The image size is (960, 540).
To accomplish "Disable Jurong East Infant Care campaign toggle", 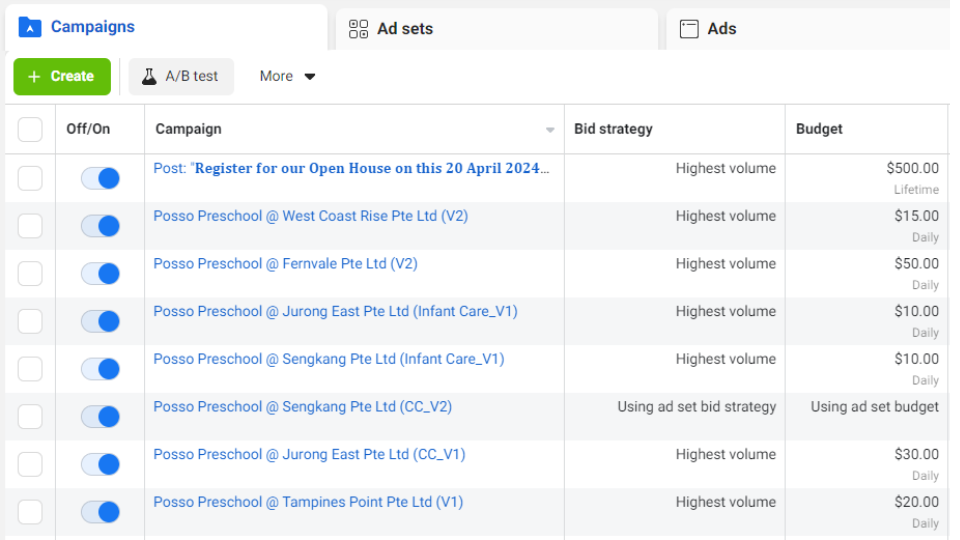I will tap(100, 321).
